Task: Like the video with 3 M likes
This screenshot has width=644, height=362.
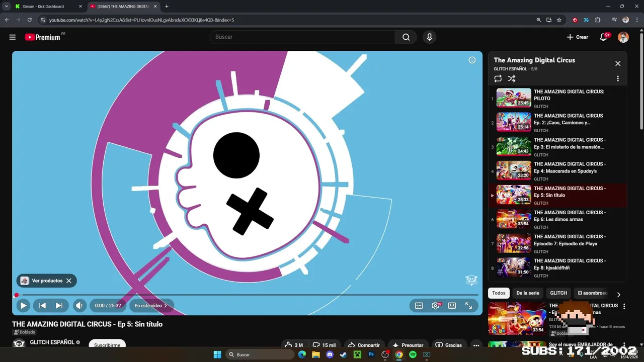Action: [x=294, y=345]
